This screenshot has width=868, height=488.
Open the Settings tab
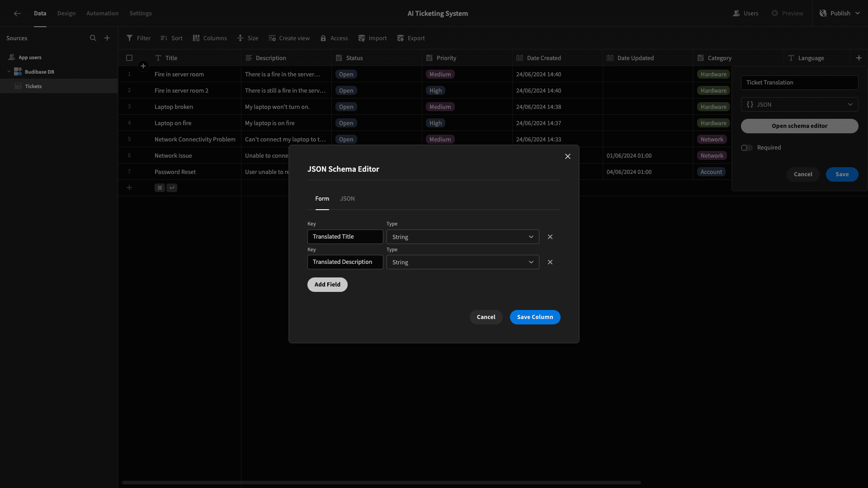point(141,14)
